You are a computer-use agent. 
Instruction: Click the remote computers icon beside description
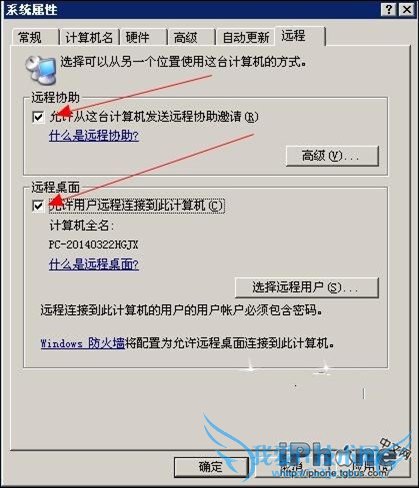(41, 70)
